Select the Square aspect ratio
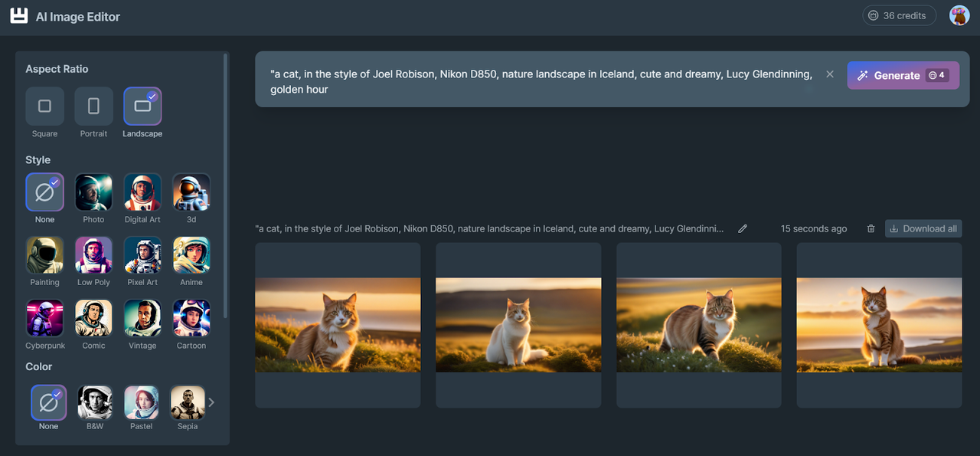Screen dimensions: 980x456 (x=44, y=107)
